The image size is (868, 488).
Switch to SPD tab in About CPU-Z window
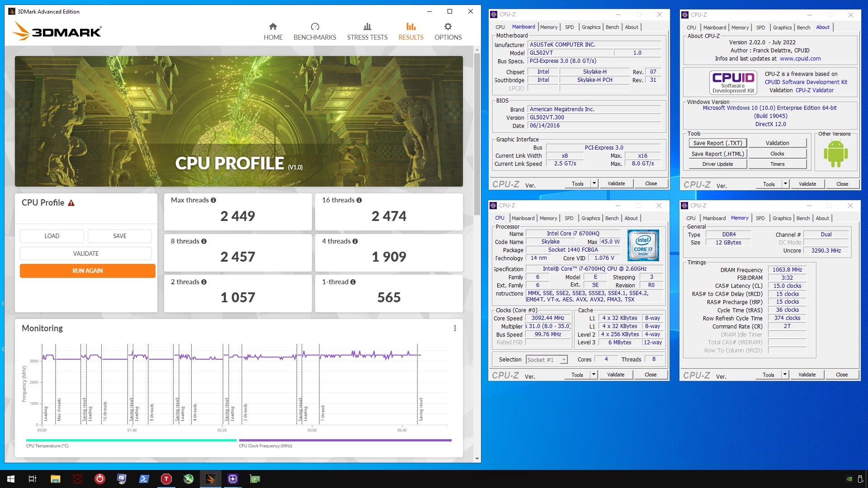point(760,28)
